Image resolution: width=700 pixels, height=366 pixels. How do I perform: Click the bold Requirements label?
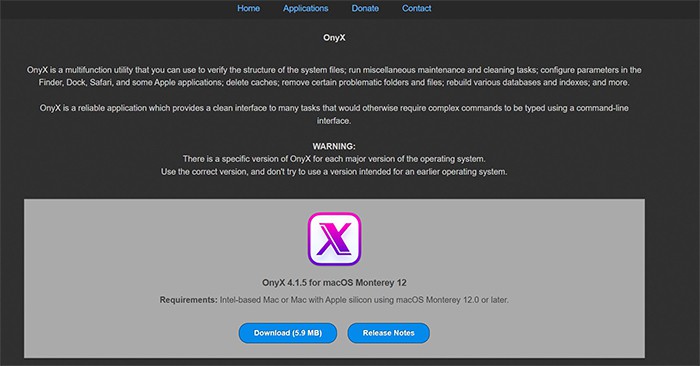coord(188,300)
